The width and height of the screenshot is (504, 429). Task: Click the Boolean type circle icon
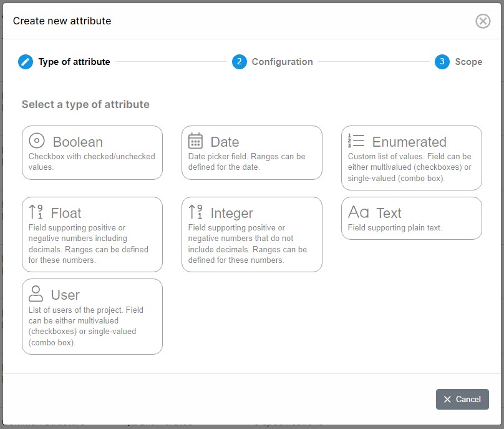click(37, 141)
